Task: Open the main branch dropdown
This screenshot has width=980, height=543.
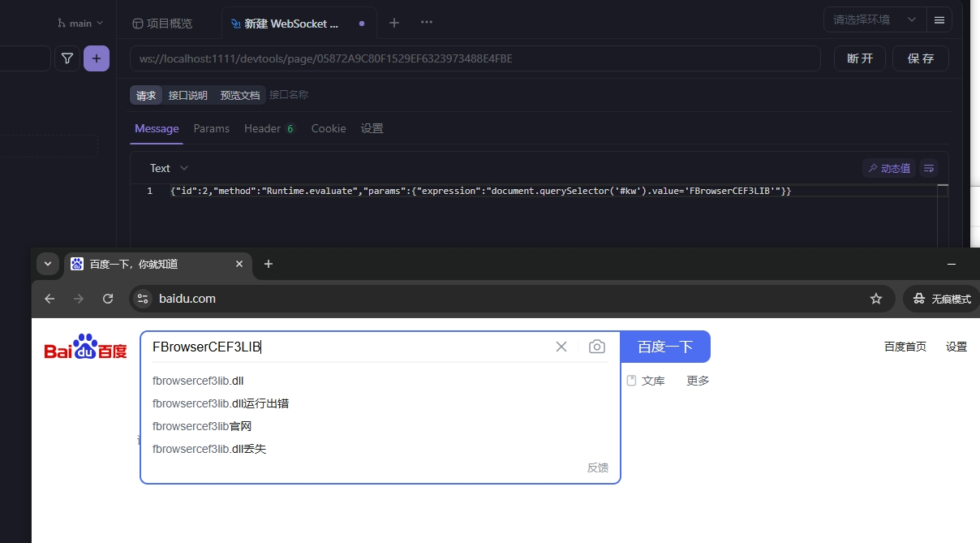Action: coord(79,23)
